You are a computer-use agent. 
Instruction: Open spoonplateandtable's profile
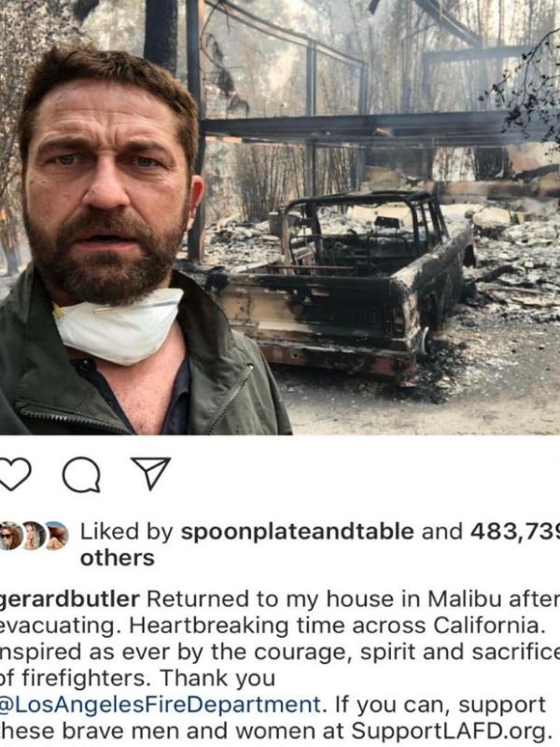pyautogui.click(x=297, y=531)
